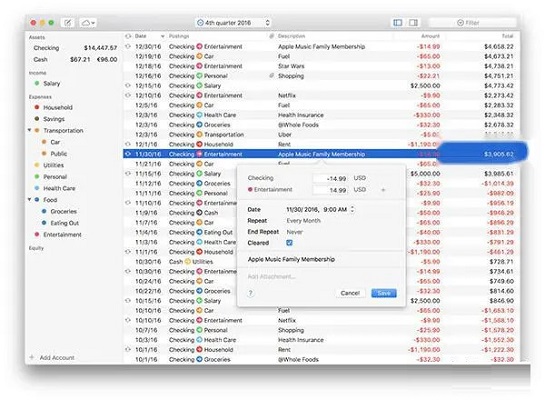The width and height of the screenshot is (545, 400).
Task: Select the Savings category in sidebar
Action: click(x=54, y=119)
